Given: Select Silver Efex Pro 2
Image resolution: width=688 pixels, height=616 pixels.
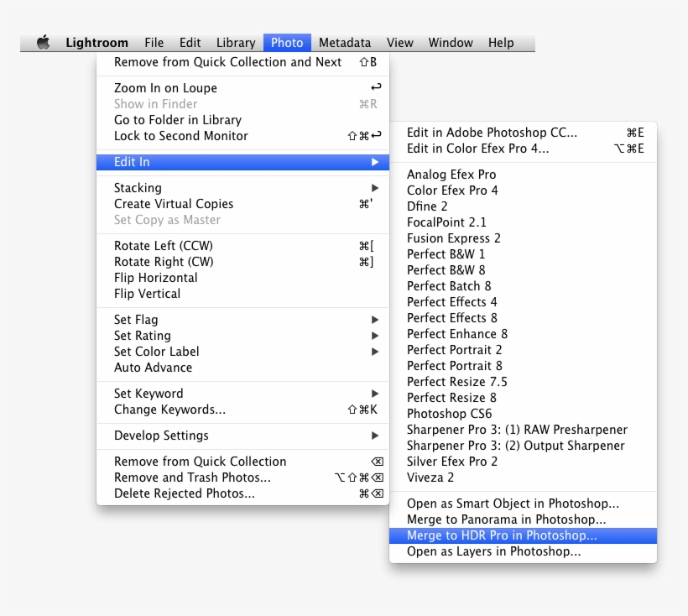Looking at the screenshot, I should click(x=523, y=462).
